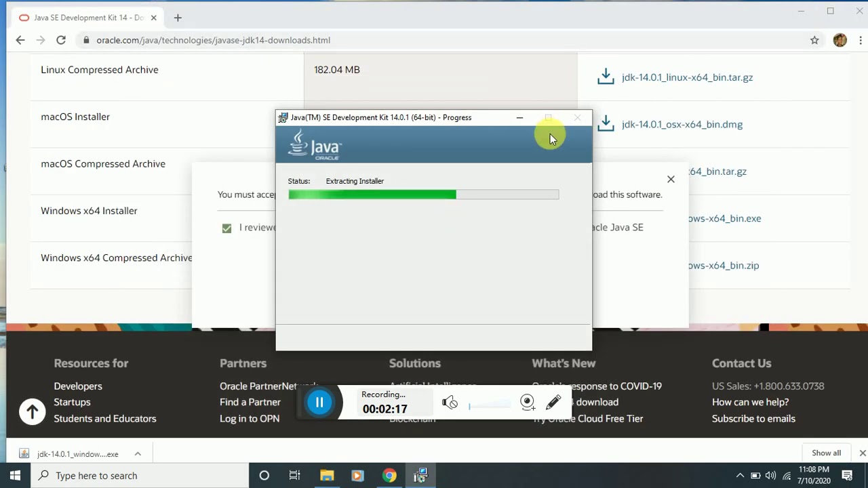Open the taskbar clock and date

[x=814, y=475]
